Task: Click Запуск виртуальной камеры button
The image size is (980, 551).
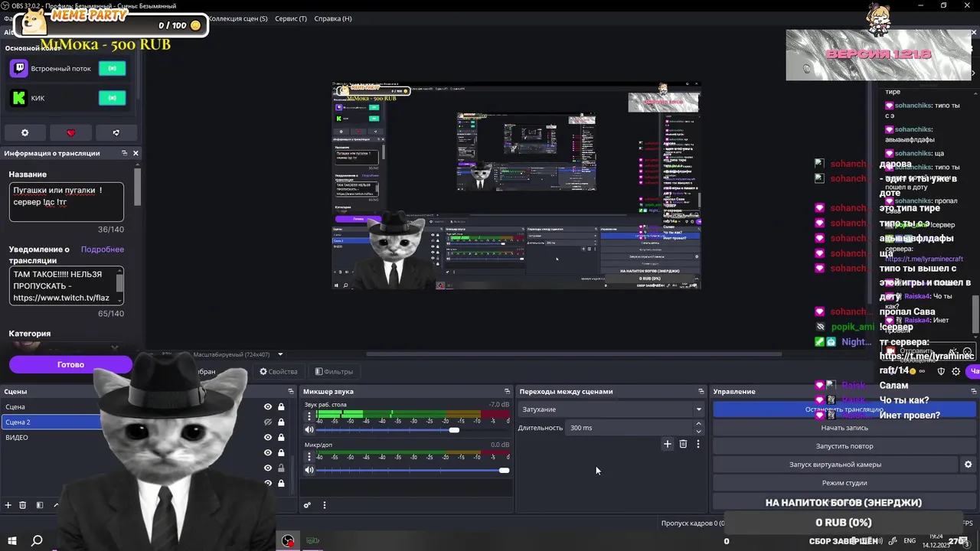Action: pos(835,465)
